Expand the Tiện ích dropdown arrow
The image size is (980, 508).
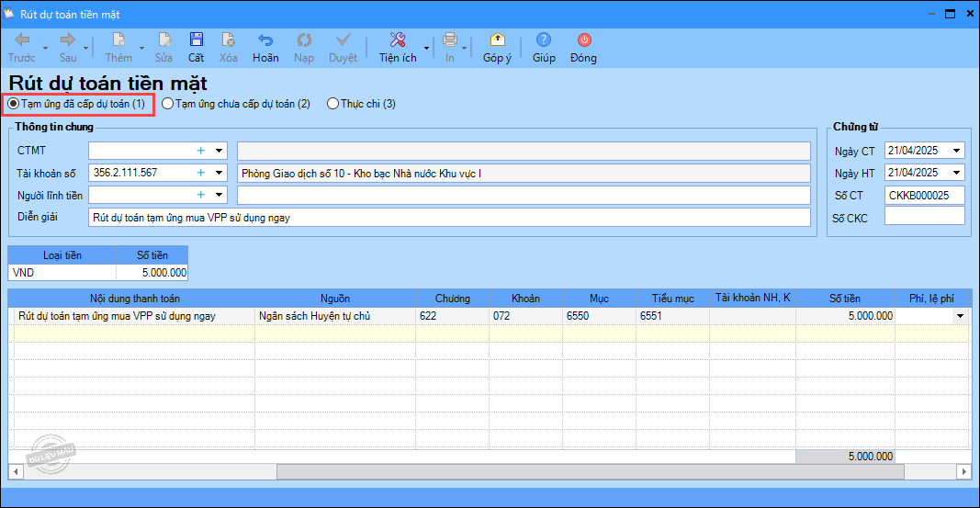(427, 48)
